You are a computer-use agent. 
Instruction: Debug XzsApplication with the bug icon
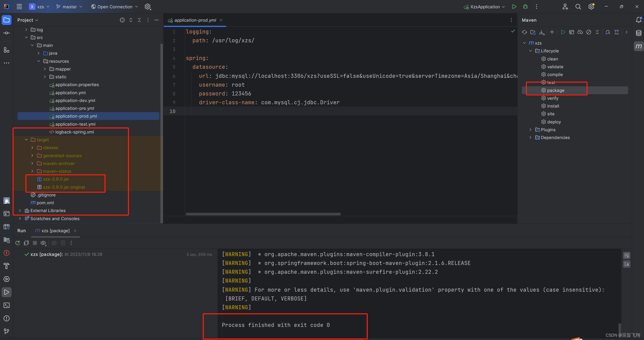pyautogui.click(x=525, y=7)
